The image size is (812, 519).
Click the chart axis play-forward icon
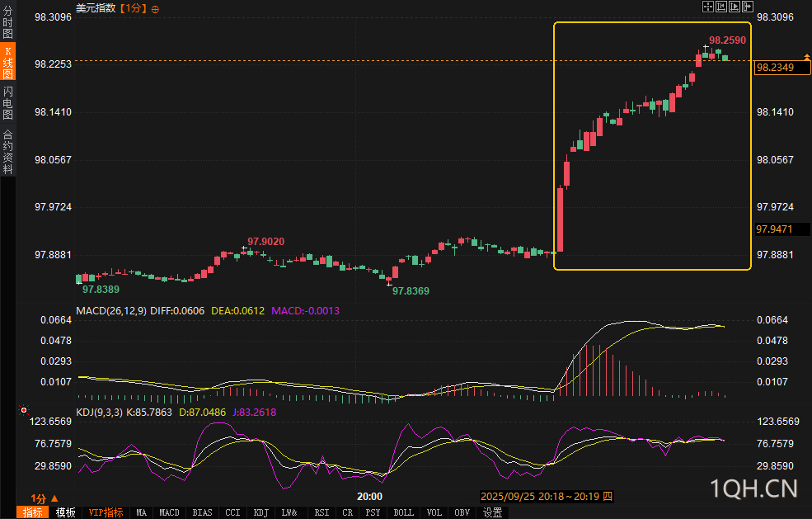(735, 7)
